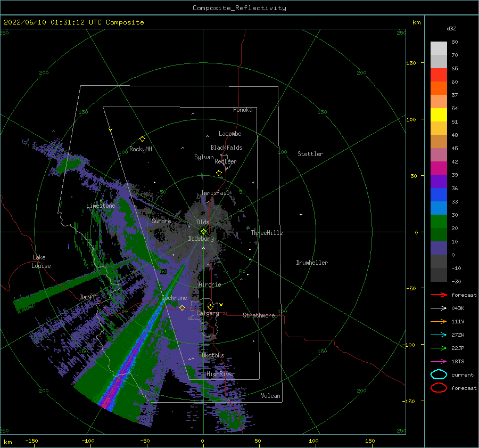Screen dimensions: 479x448
Task: Click the 150 km tick on right axis
Action: 411,63
